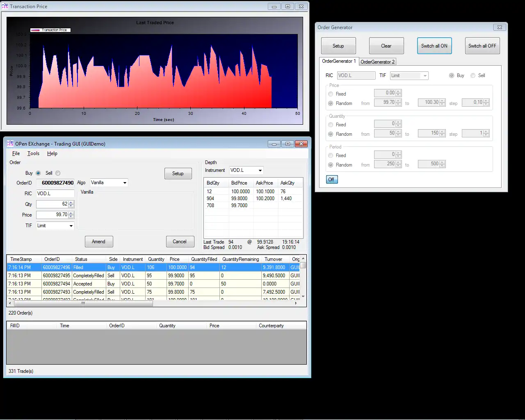Click the depth row with BidQty 904
525x420 pixels.
[253, 199]
